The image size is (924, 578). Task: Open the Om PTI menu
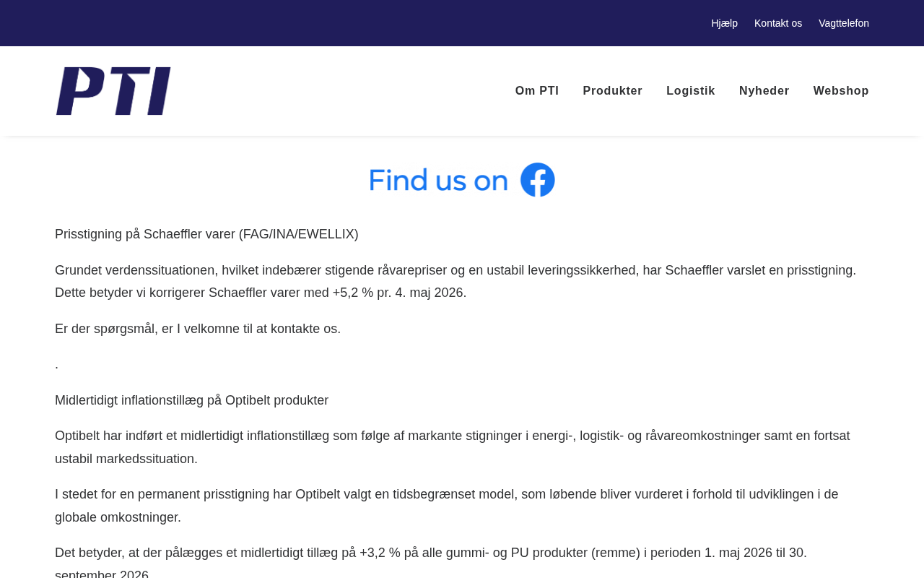pos(537,91)
